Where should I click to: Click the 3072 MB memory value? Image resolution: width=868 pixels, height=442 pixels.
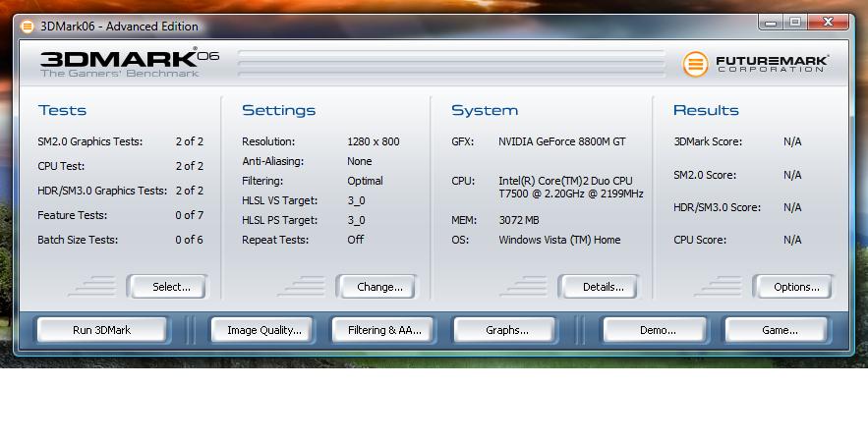click(x=519, y=220)
